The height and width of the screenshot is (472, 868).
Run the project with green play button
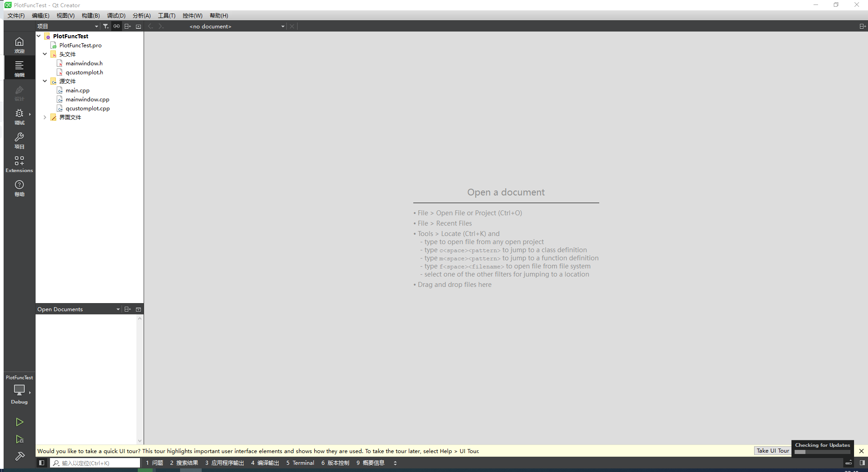click(19, 422)
